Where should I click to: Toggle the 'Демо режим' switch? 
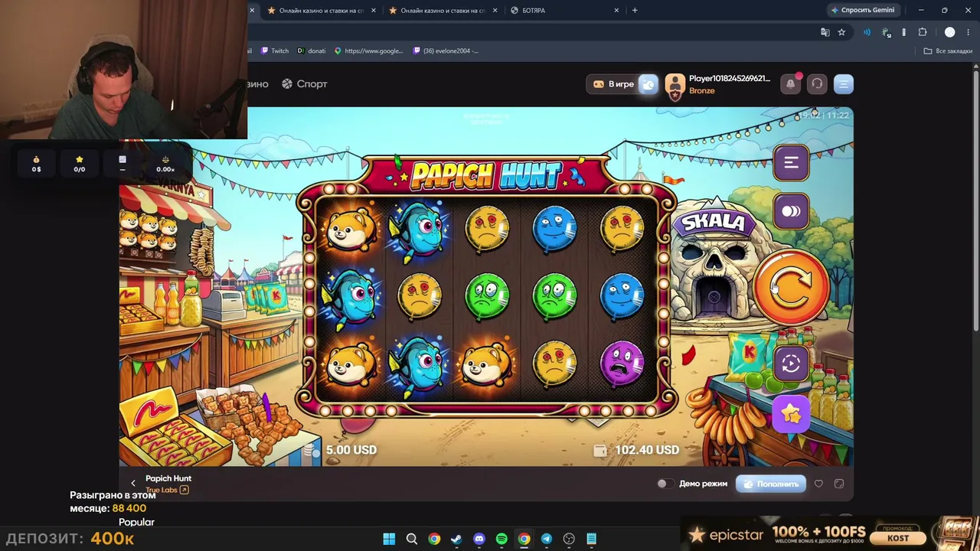[665, 484]
